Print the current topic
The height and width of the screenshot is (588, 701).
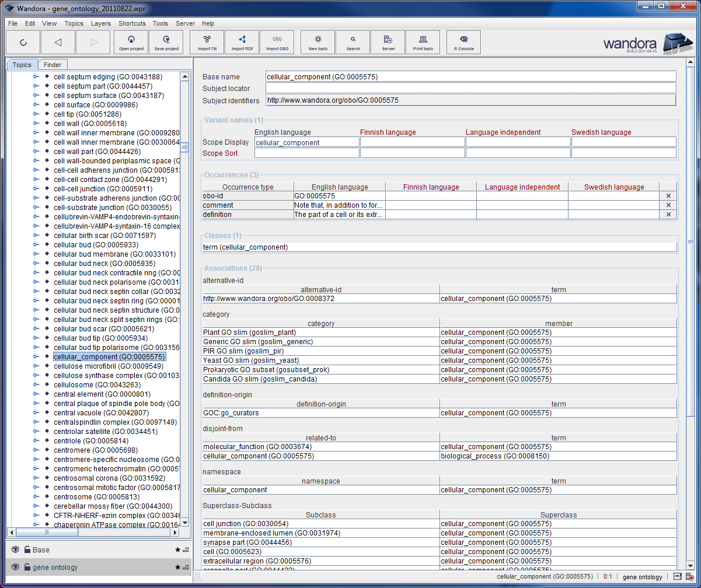pyautogui.click(x=423, y=42)
